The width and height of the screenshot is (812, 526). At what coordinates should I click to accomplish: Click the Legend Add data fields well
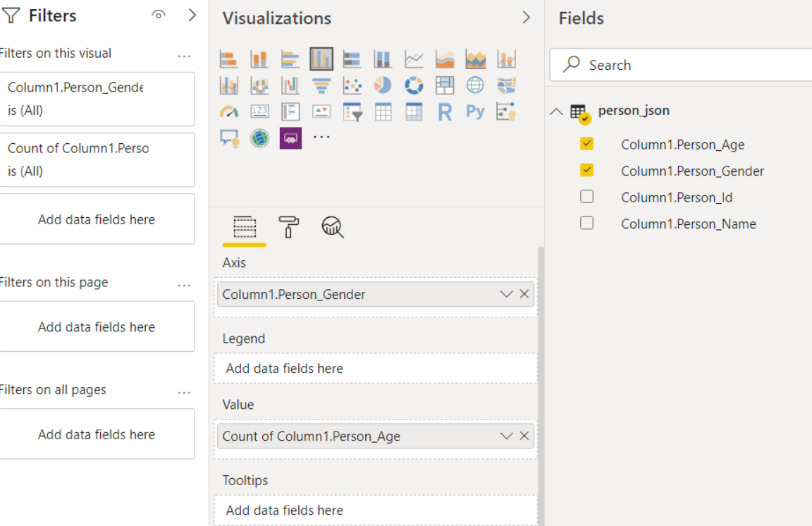tap(376, 369)
